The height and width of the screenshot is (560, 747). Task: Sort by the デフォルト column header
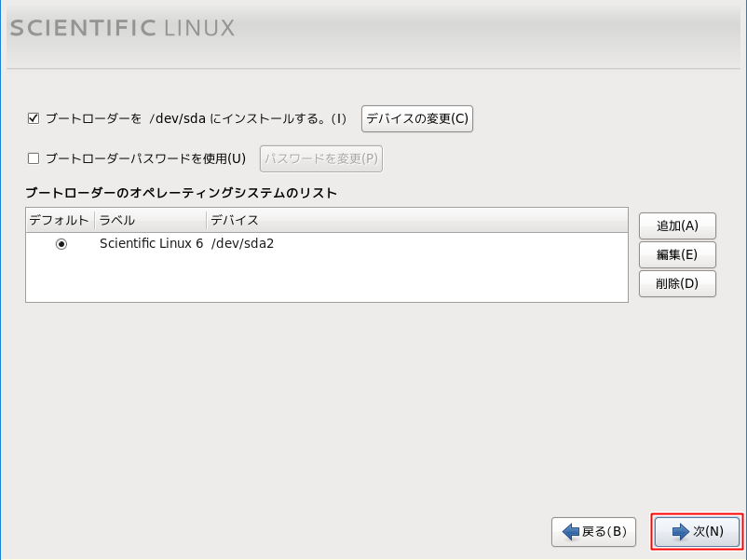[x=60, y=220]
